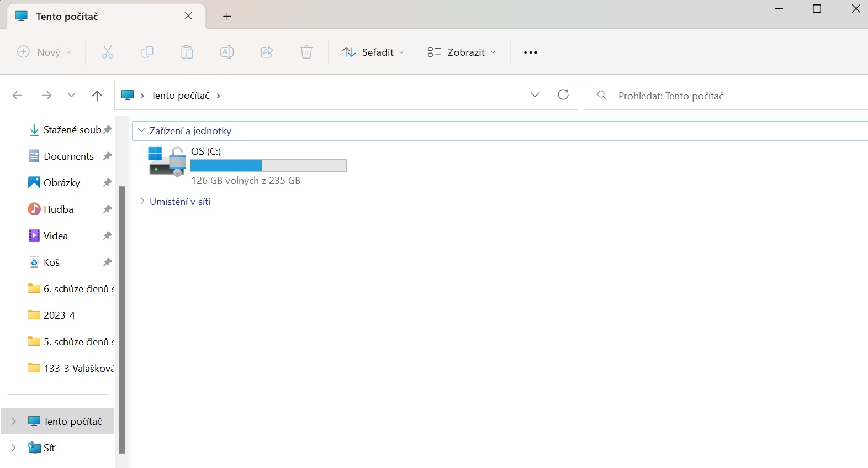Viewport: 868px width, 468px height.
Task: Click the Rename icon in toolbar
Action: point(227,52)
